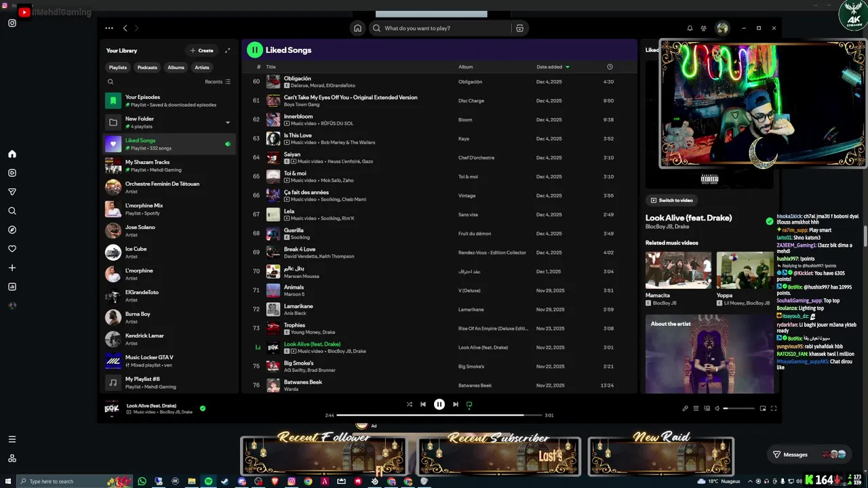Filter library by Albums

tap(176, 67)
